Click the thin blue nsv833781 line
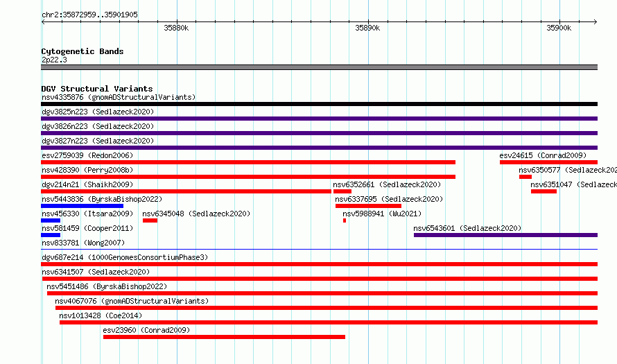617x364 pixels. point(319,249)
